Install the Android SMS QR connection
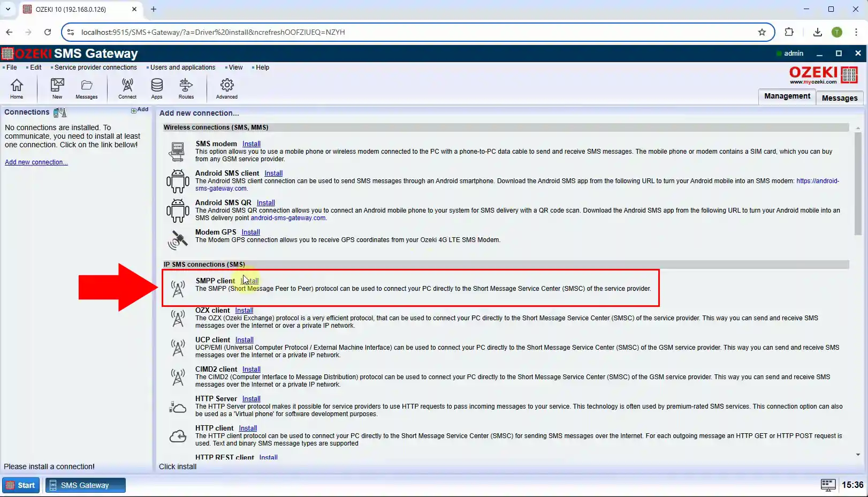 (266, 203)
